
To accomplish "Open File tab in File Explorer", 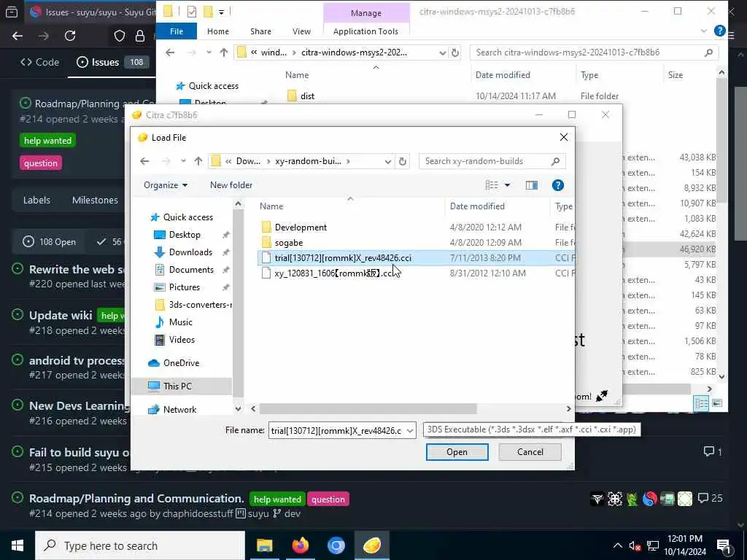I will tap(177, 31).
